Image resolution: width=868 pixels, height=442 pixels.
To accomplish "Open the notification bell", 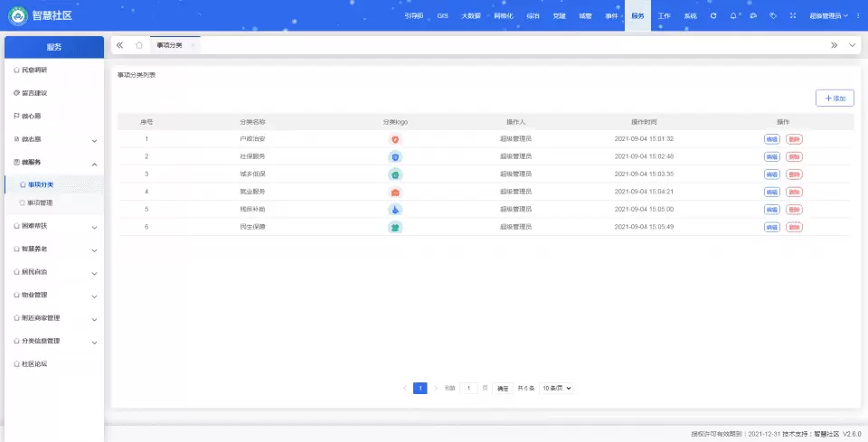I will [x=733, y=16].
